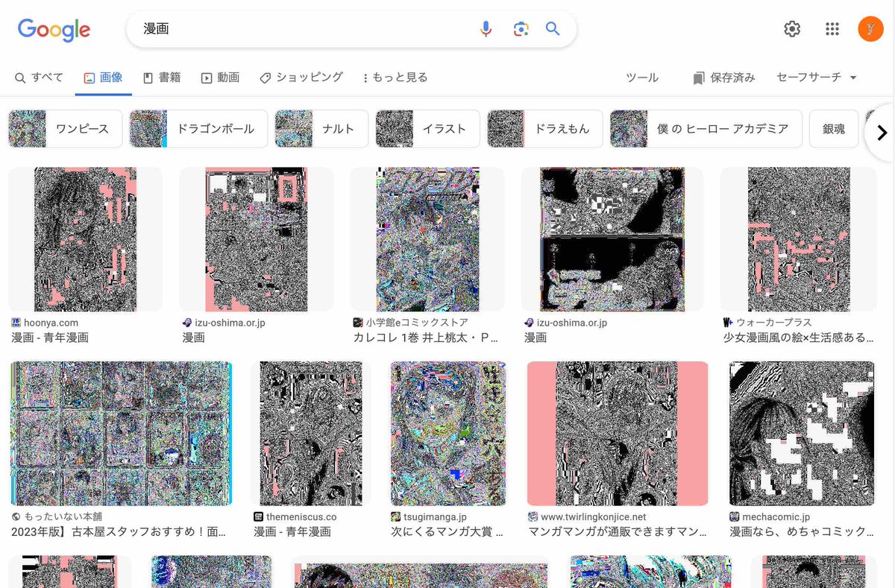Click themeniscus.co source link
Screen dimensions: 895x588
click(301, 516)
